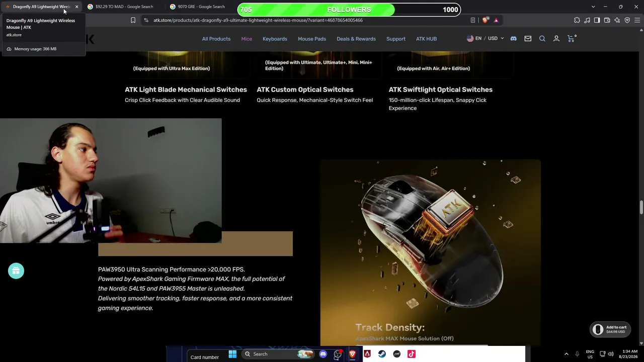Image resolution: width=644 pixels, height=362 pixels.
Task: Toggle the browser sidebar panel icon
Action: click(x=597, y=20)
